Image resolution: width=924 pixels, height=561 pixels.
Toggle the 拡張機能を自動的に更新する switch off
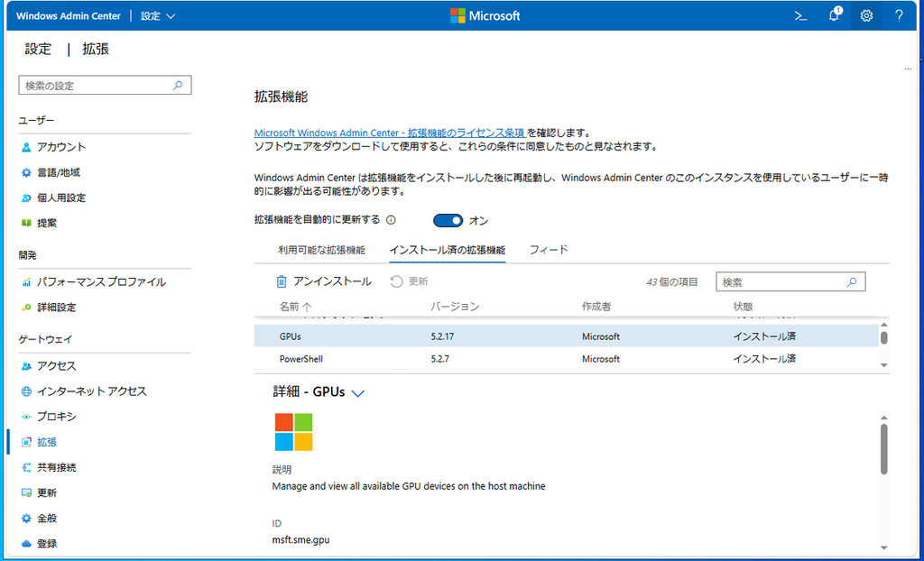tap(448, 220)
